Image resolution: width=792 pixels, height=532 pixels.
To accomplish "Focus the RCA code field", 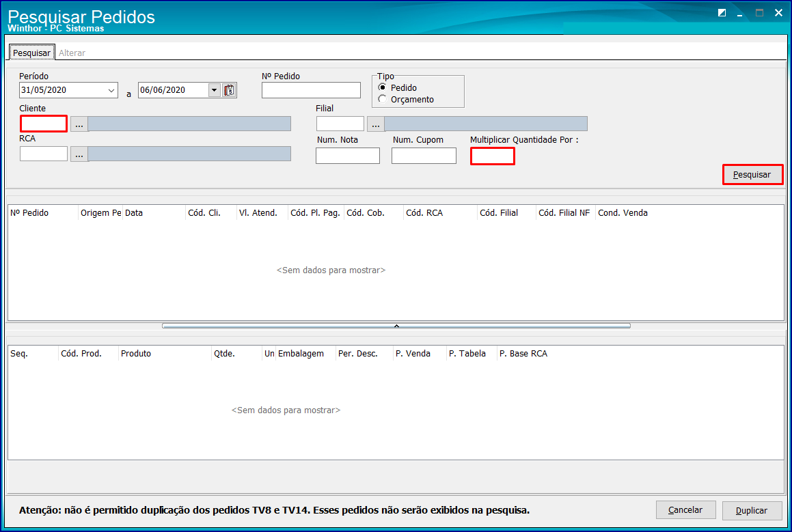I will pyautogui.click(x=44, y=154).
